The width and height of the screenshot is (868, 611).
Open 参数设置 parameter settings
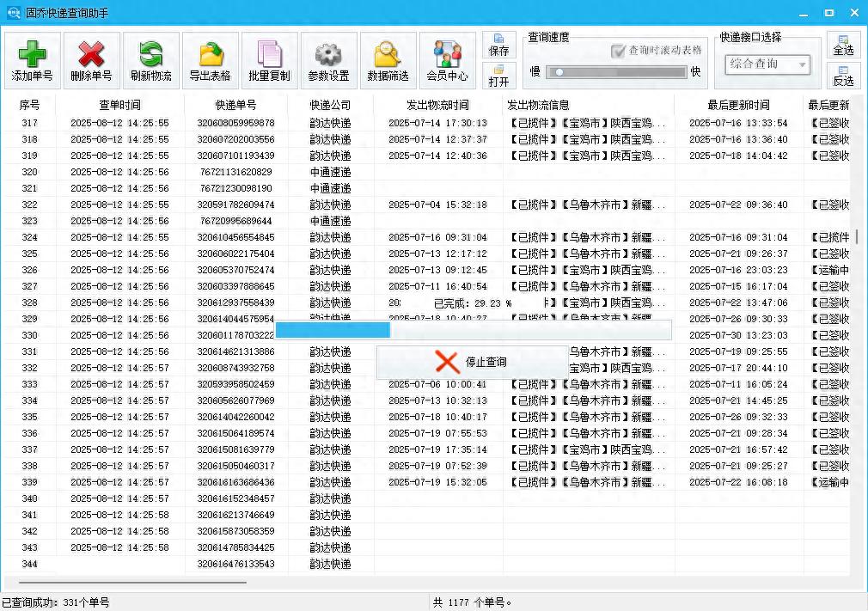click(328, 59)
